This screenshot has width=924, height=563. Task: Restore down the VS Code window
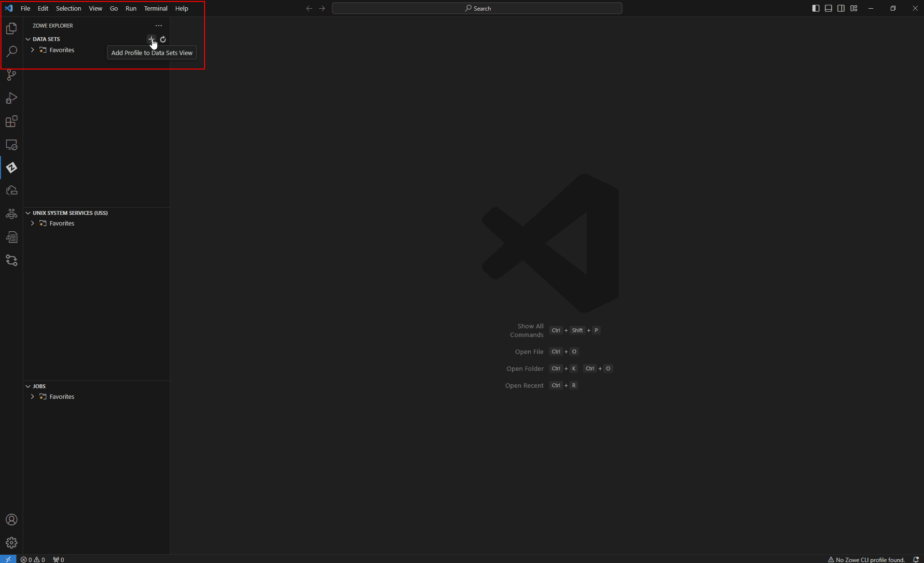[893, 8]
